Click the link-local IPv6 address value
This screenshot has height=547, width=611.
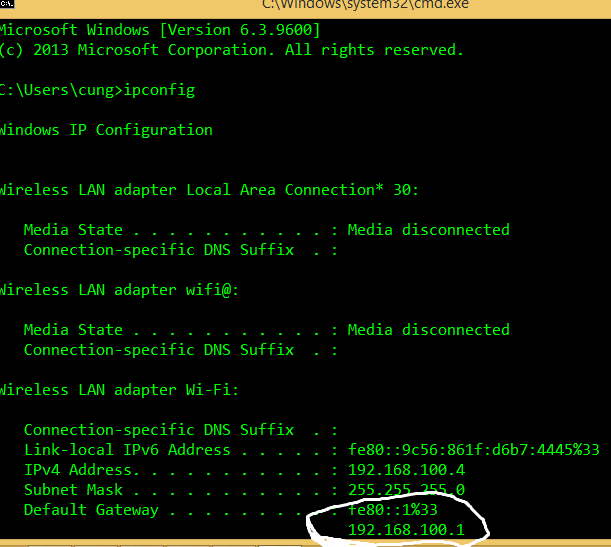pyautogui.click(x=474, y=450)
